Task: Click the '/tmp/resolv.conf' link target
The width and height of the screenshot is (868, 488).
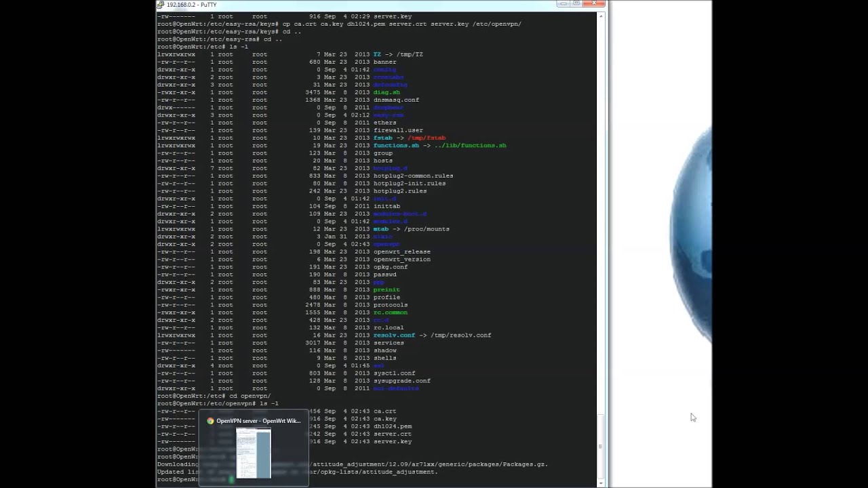Action: click(460, 335)
